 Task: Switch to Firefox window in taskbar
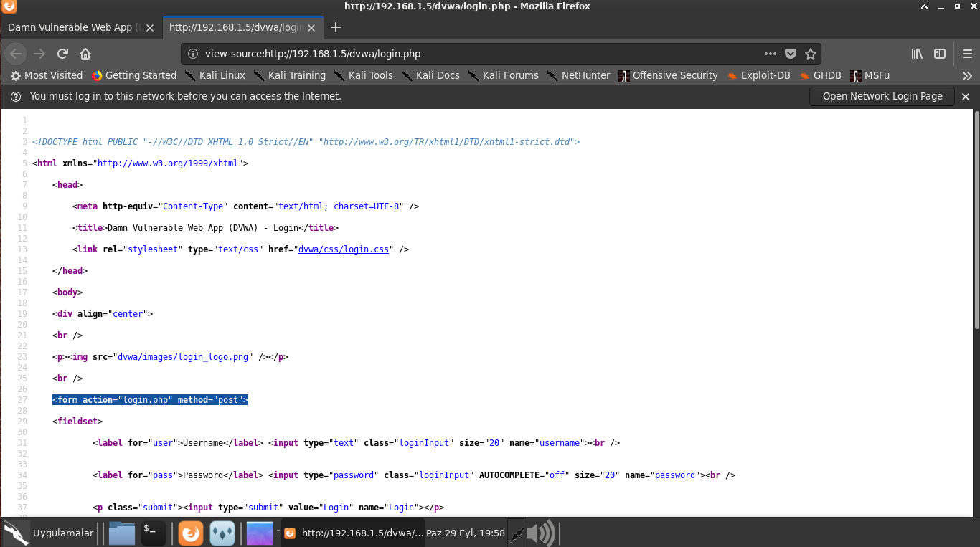coord(354,533)
